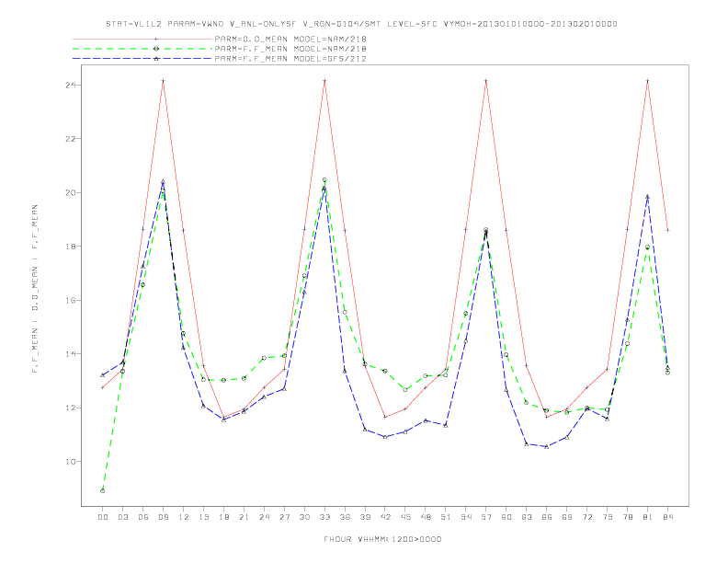Click x-axis tick label 33
The width and height of the screenshot is (728, 563).
(324, 517)
